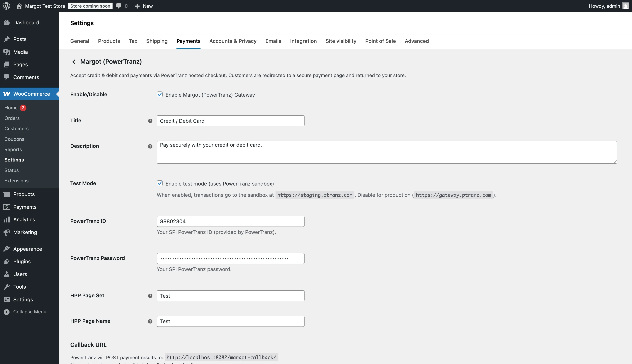Click inside the PowerTranz ID field
Image resolution: width=632 pixels, height=364 pixels.
point(230,221)
